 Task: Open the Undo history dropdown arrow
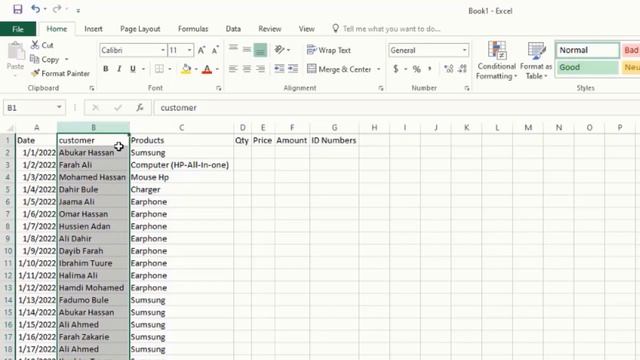coord(45,9)
